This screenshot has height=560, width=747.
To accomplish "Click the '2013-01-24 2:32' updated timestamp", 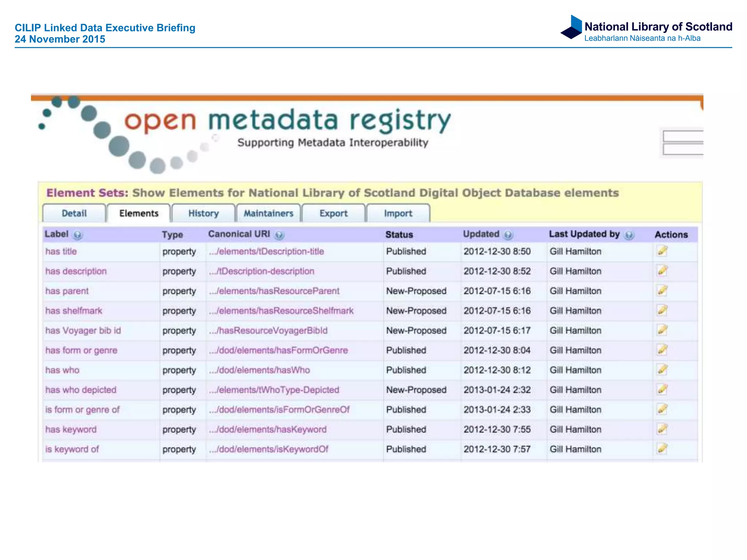I will coord(497,390).
